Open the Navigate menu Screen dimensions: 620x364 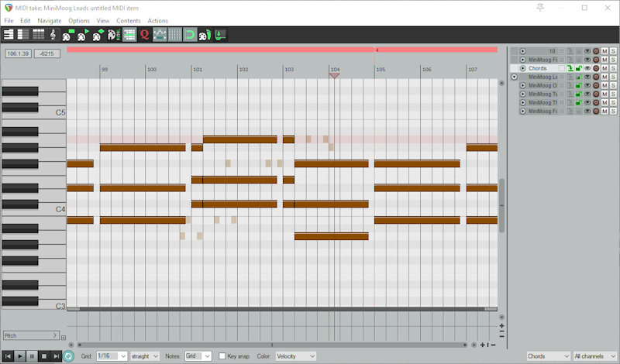coord(50,20)
